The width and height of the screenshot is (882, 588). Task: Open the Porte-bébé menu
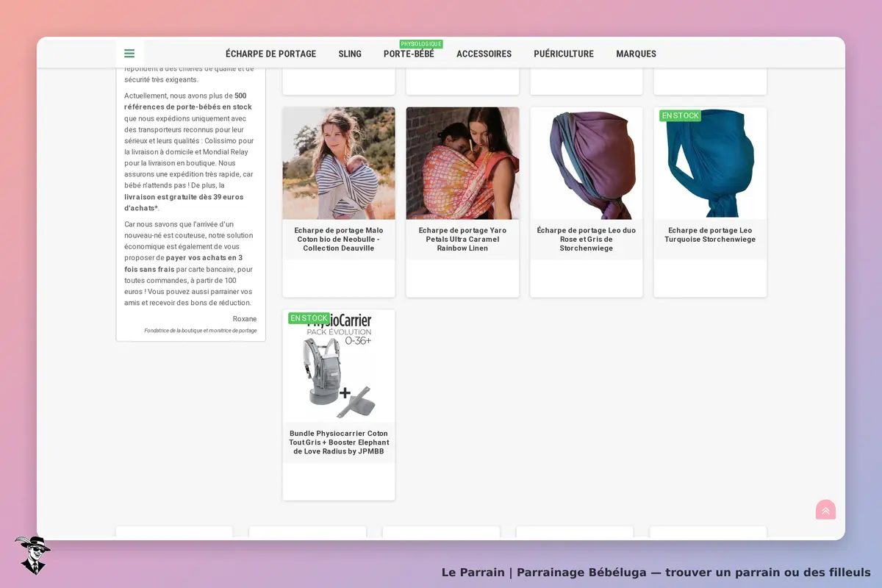click(x=409, y=54)
